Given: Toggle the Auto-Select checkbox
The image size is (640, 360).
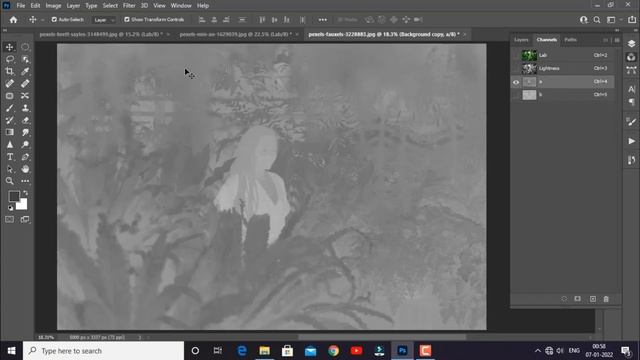Looking at the screenshot, I should [54, 20].
